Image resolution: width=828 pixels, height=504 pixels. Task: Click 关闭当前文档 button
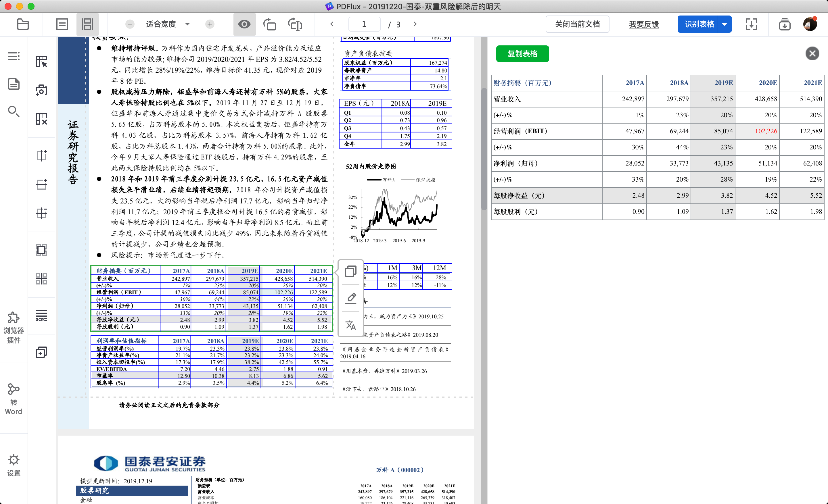pyautogui.click(x=577, y=24)
